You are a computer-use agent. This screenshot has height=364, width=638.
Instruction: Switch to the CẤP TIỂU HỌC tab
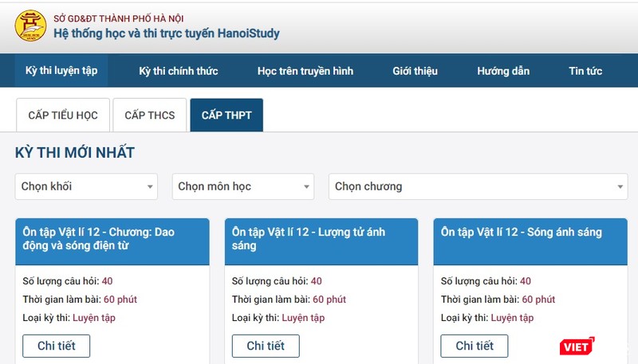point(63,115)
